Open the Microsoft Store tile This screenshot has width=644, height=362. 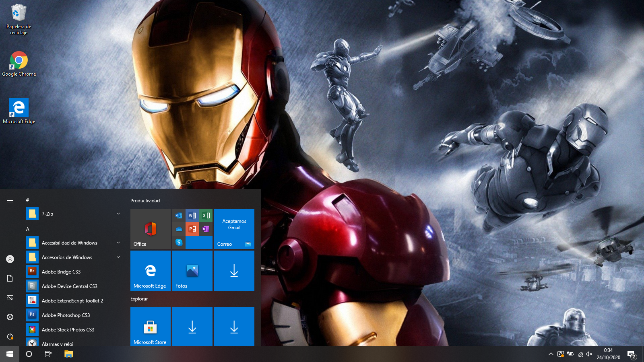coord(151,326)
